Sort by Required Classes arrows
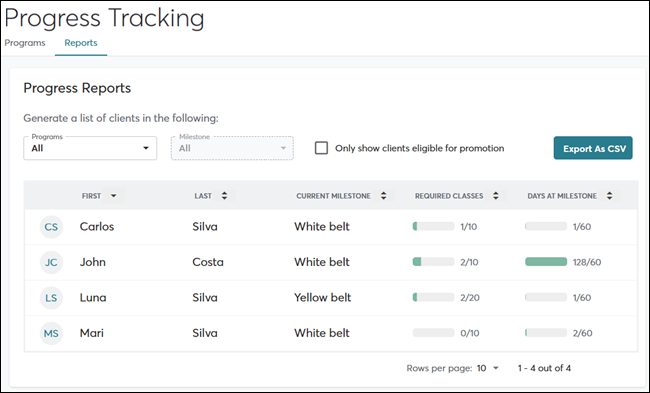Viewport: 650px width, 393px height. (x=496, y=196)
